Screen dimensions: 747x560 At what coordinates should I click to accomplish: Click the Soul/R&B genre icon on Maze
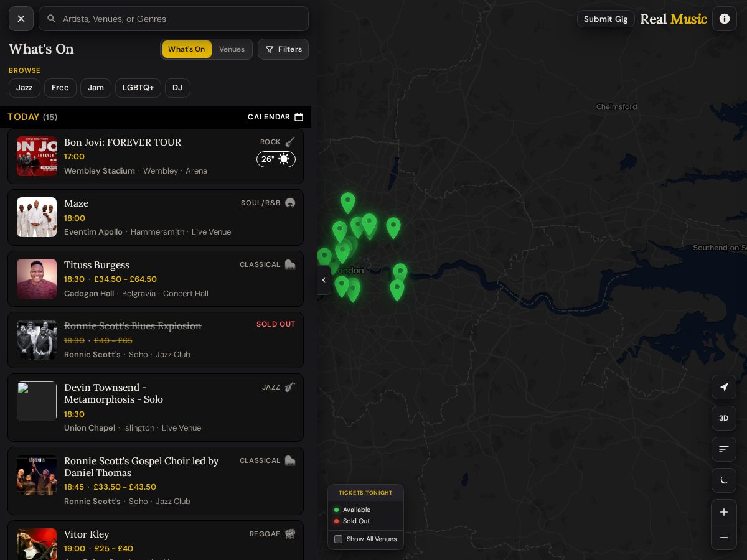pyautogui.click(x=290, y=203)
